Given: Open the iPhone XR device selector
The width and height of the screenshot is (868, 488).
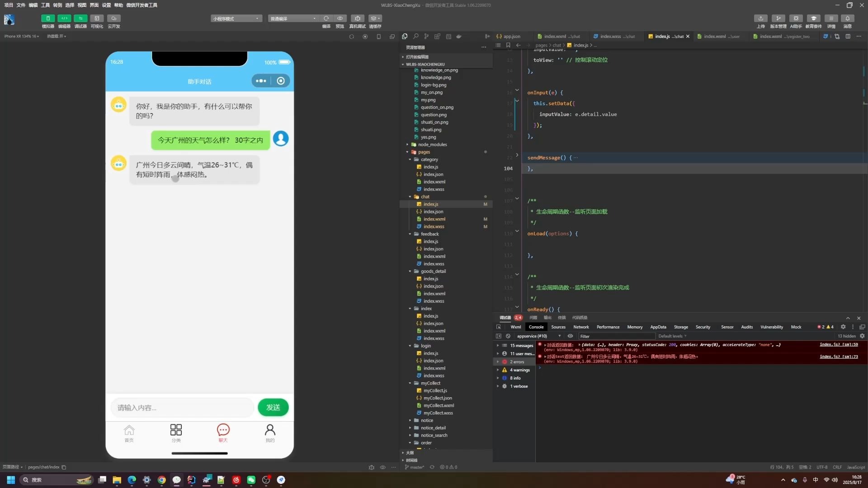Looking at the screenshot, I should [x=21, y=36].
